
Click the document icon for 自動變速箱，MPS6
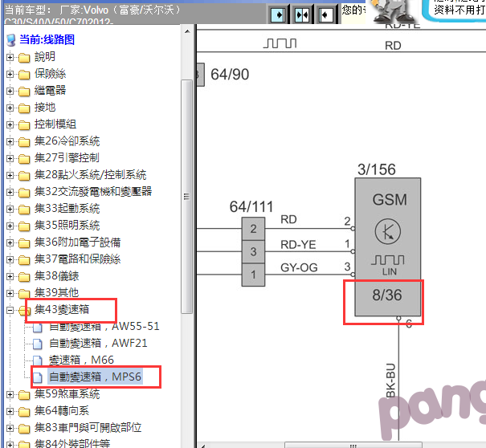click(38, 377)
